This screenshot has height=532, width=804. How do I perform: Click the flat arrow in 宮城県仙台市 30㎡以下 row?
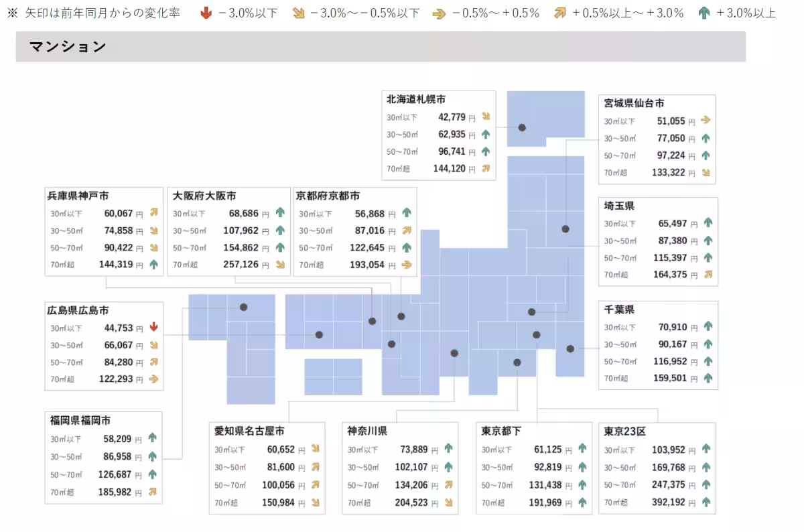tap(706, 121)
